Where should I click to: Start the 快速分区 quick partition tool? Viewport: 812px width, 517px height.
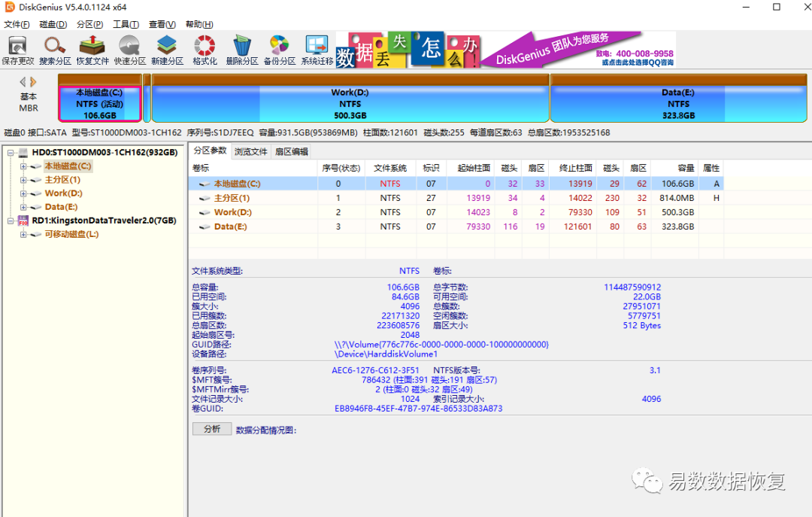[129, 50]
